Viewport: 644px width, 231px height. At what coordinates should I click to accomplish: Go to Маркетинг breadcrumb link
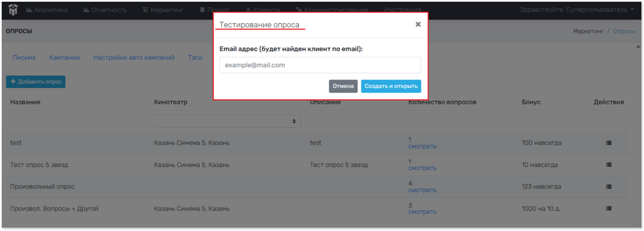coord(588,31)
